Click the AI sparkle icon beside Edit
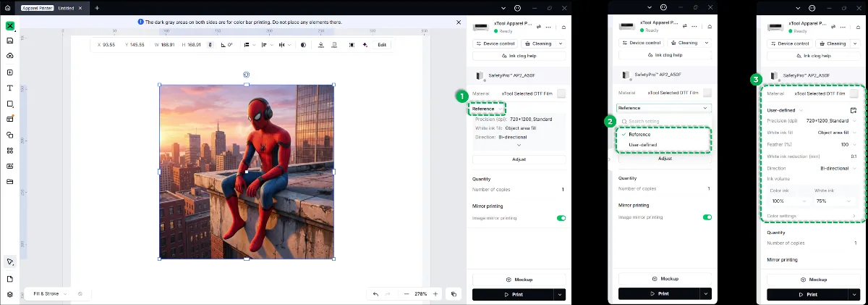 365,45
